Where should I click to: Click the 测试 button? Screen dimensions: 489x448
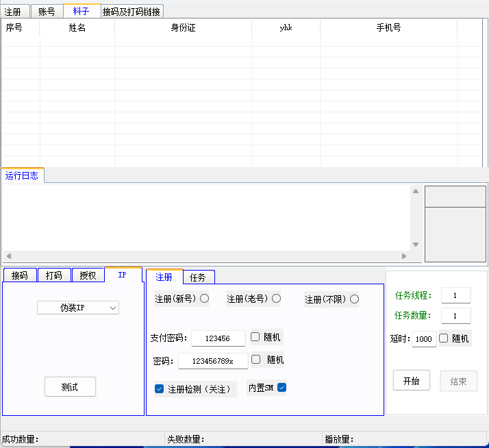[x=70, y=387]
